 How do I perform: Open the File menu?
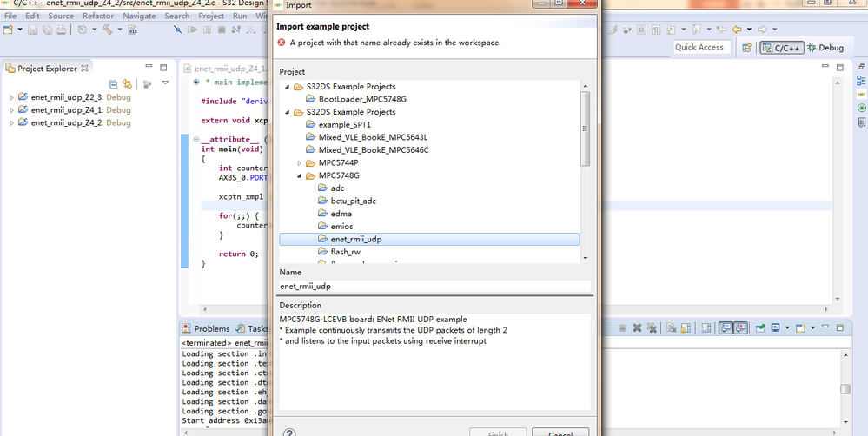[x=10, y=16]
